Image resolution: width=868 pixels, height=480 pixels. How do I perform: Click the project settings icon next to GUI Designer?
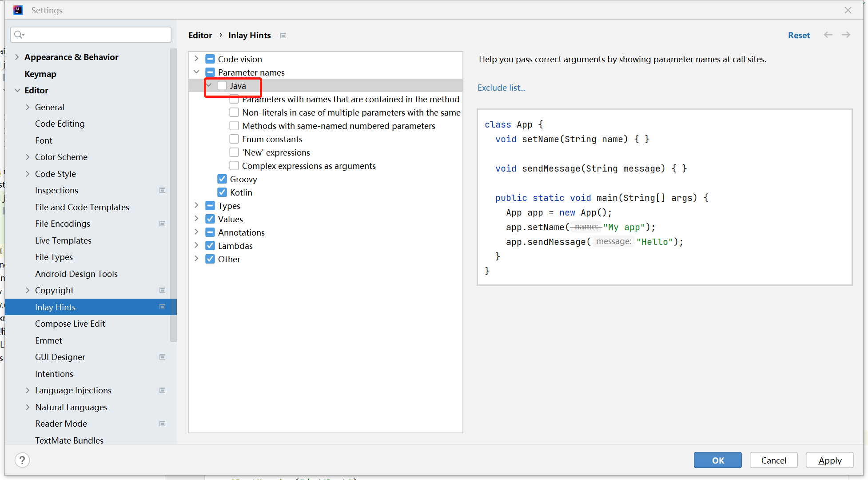(x=163, y=357)
